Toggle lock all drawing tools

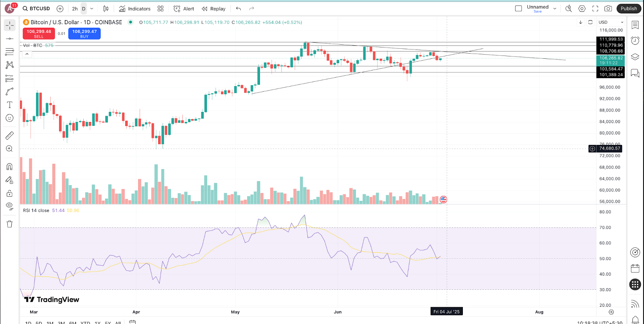coord(10,193)
